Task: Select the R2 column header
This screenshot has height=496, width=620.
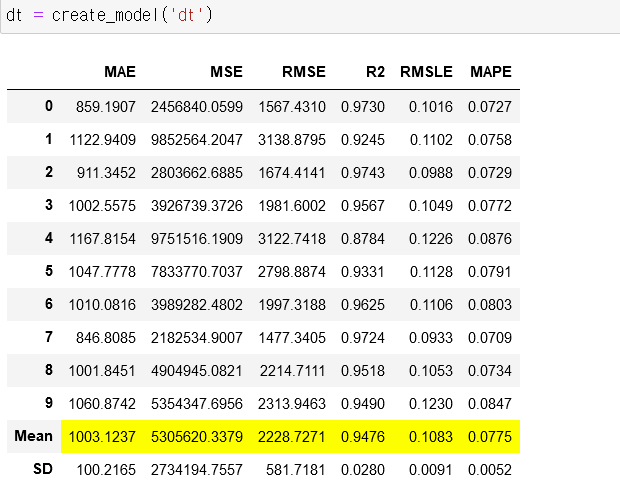Action: pyautogui.click(x=375, y=72)
